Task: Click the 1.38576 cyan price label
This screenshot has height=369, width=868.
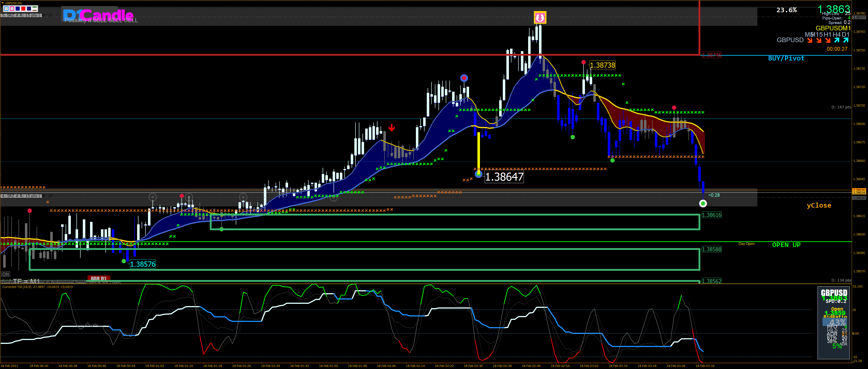Action: 143,264
